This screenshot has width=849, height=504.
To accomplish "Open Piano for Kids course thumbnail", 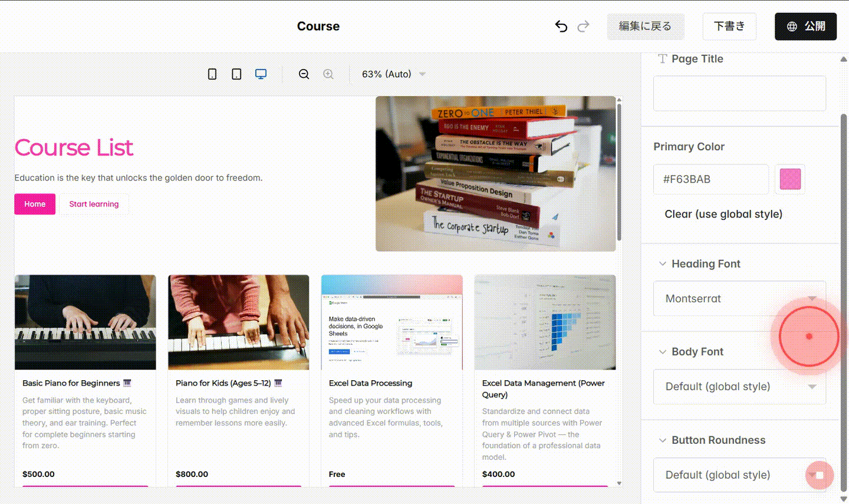I will point(239,322).
